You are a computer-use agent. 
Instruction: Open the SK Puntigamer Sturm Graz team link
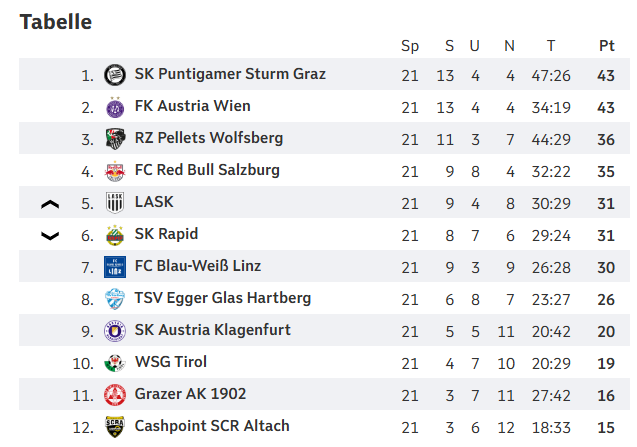point(230,74)
